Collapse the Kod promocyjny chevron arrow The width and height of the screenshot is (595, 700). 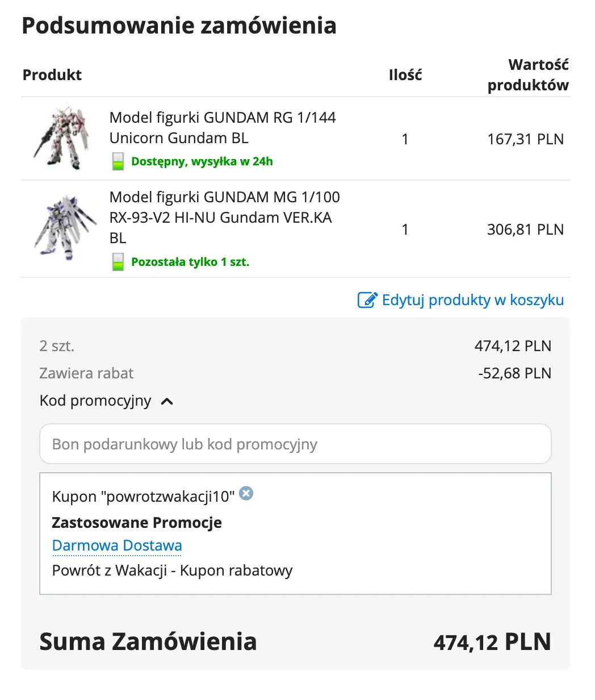coord(167,402)
